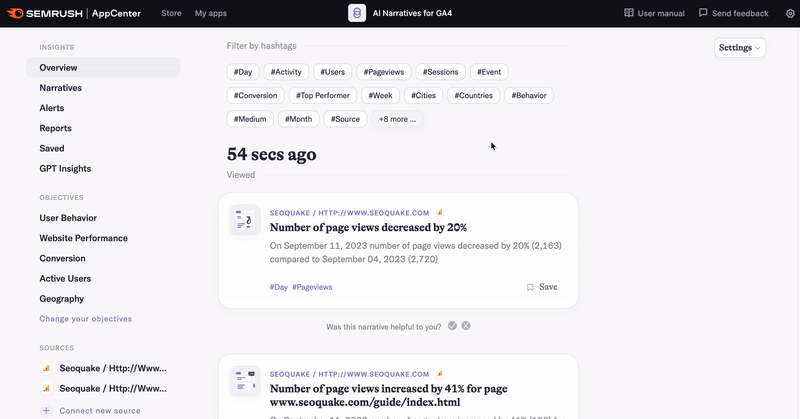This screenshot has height=419, width=800.
Task: Open second SEOQUAKE / HTTP://WWW.SEOQUAKE.COM card header link
Action: pyautogui.click(x=349, y=374)
